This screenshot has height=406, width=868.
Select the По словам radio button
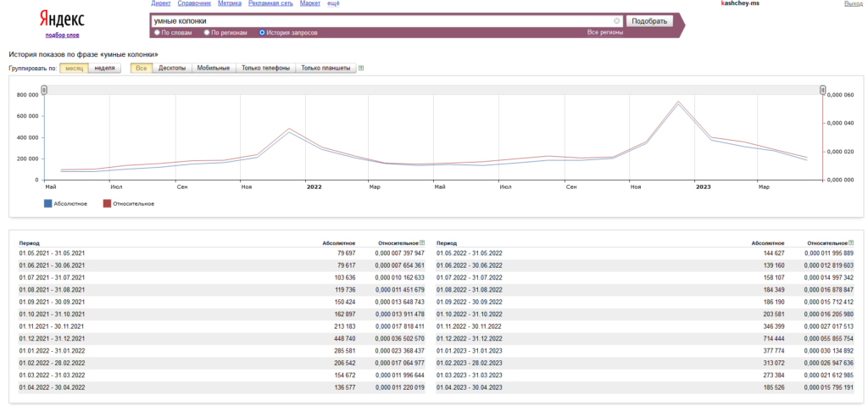[x=157, y=33]
